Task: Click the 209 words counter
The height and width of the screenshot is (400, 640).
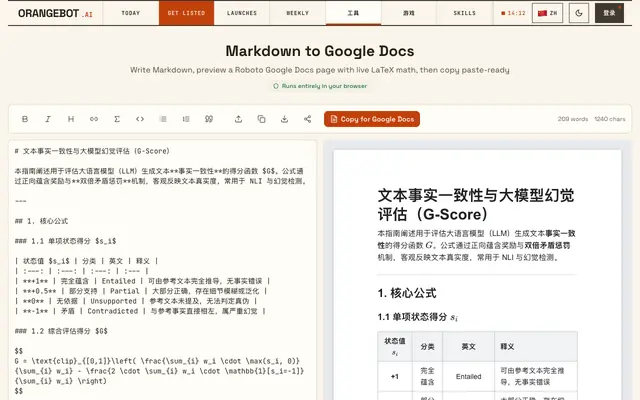Action: pos(573,119)
